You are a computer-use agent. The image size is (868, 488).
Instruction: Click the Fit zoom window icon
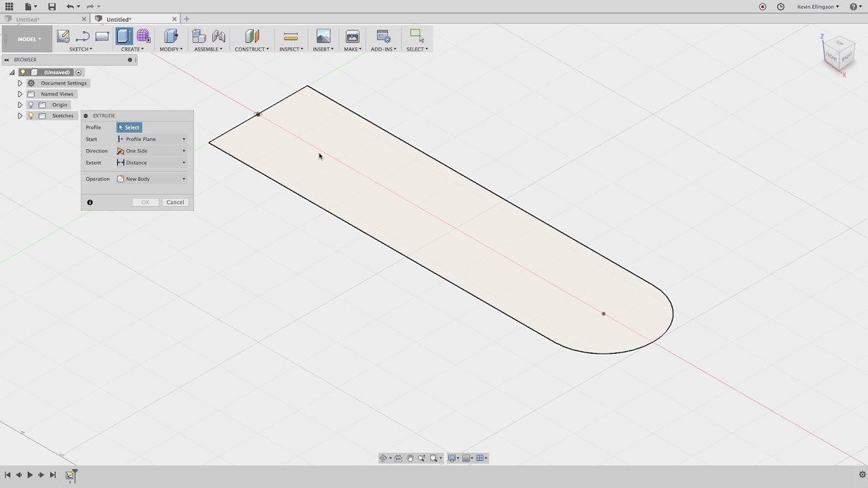pos(434,458)
